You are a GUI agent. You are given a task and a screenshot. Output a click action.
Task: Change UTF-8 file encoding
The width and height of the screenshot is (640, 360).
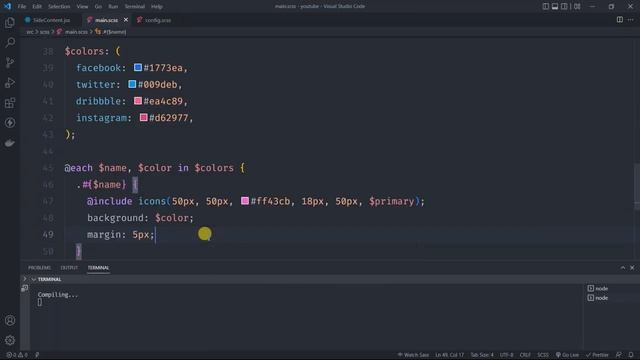click(507, 355)
